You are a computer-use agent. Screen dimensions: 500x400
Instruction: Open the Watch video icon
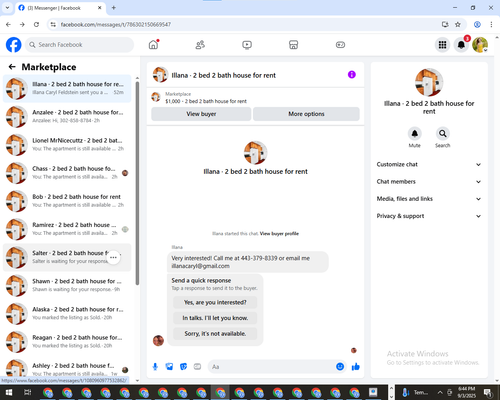247,45
